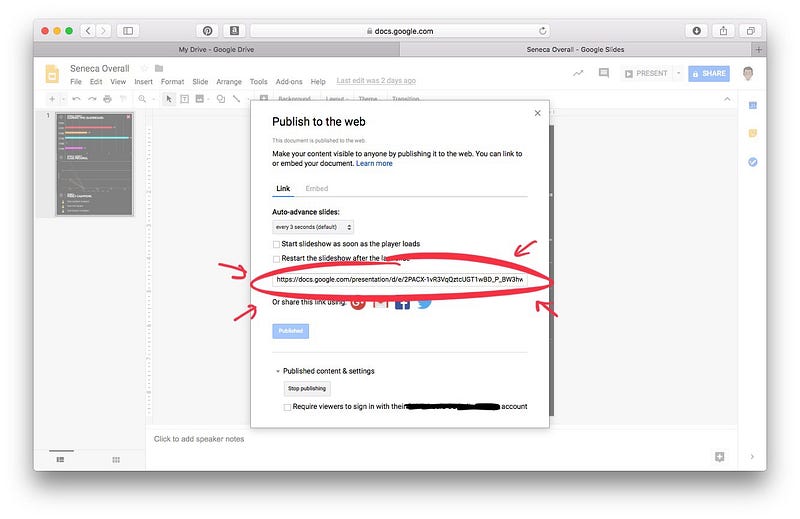Open the Add-ons menu

[289, 82]
